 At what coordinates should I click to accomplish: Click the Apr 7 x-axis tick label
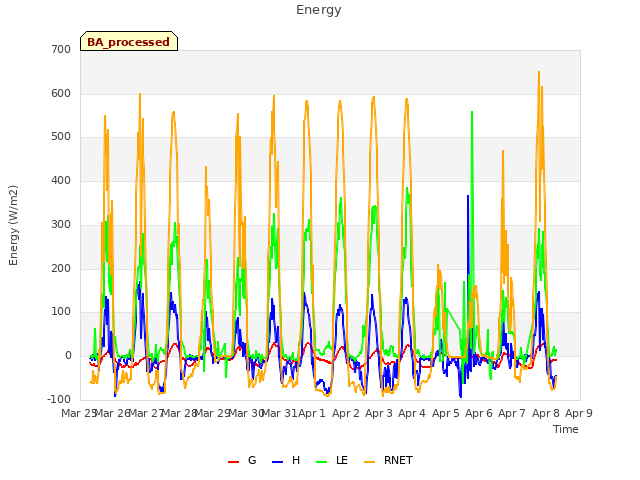(512, 413)
